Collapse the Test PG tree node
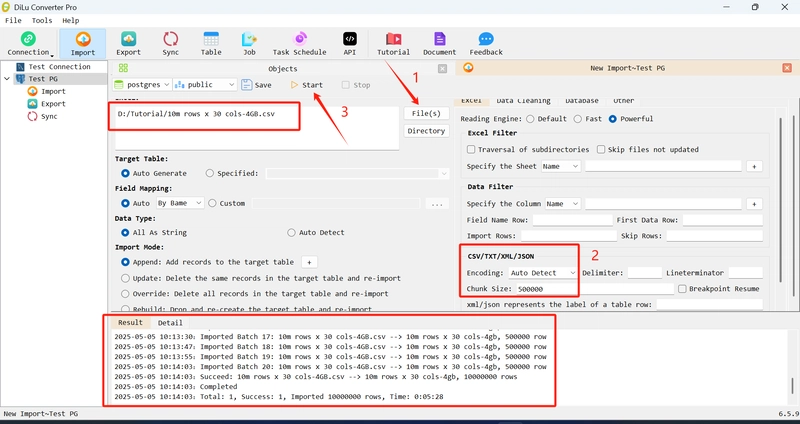 tap(7, 79)
